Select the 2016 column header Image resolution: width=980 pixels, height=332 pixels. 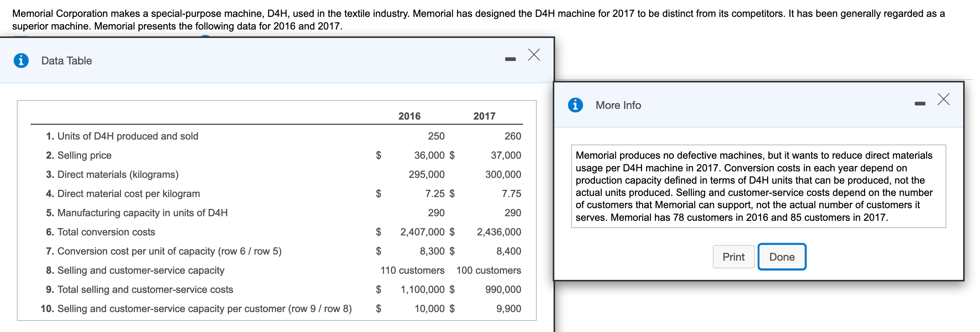(x=409, y=116)
